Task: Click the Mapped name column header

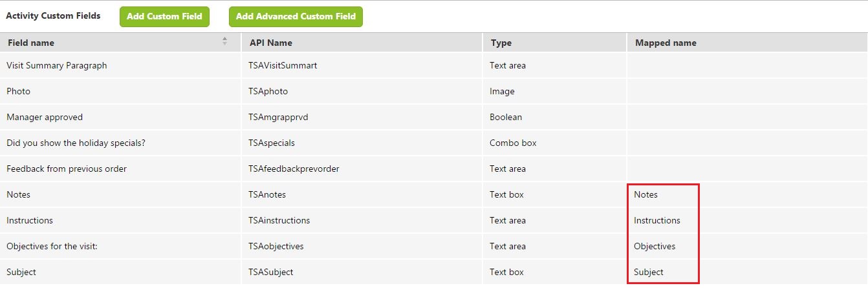Action: 747,43
